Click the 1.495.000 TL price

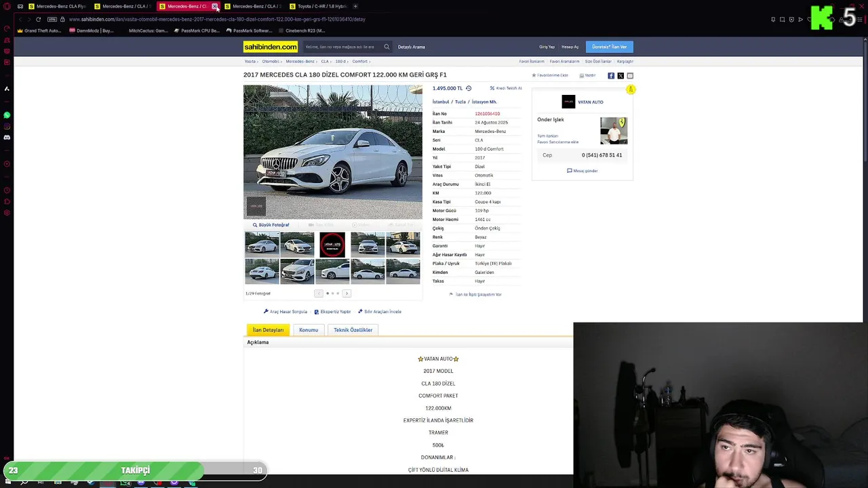pyautogui.click(x=448, y=88)
